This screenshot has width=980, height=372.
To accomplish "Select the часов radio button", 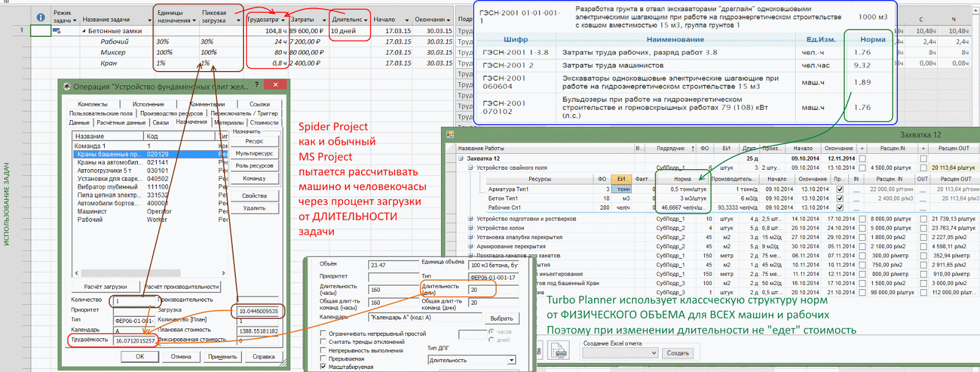I will (491, 332).
